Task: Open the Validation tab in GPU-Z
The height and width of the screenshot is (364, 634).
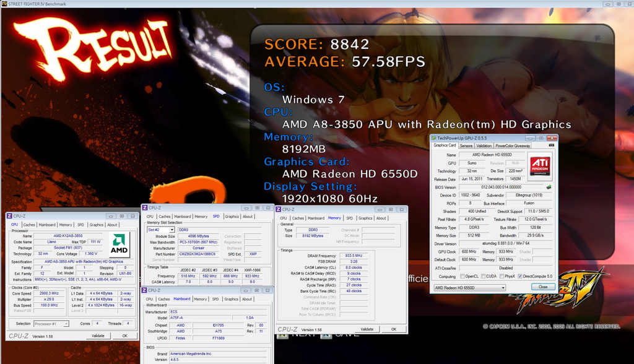Action: point(484,145)
